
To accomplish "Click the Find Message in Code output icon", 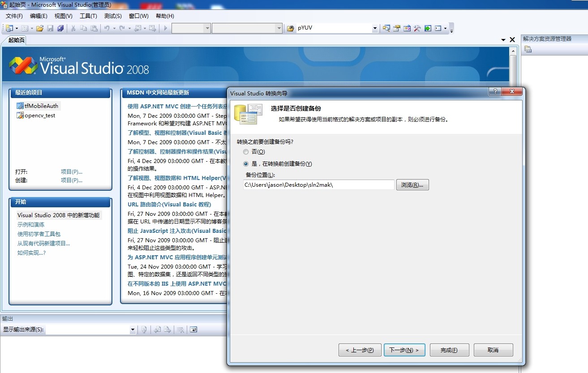I will tap(144, 330).
